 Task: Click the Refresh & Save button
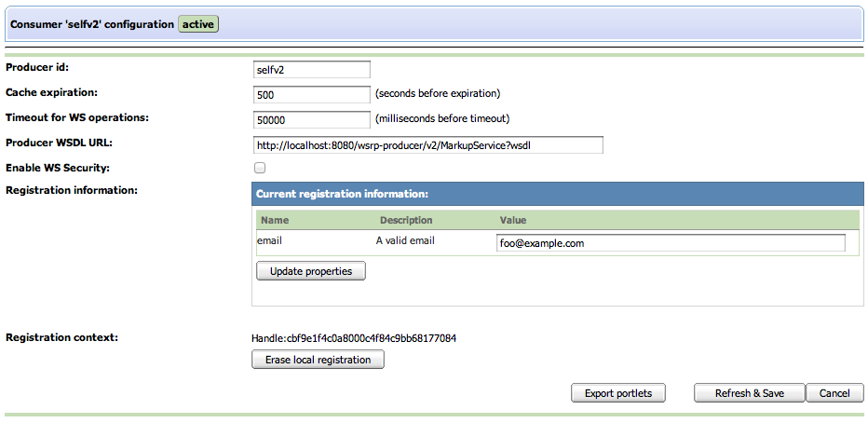click(749, 393)
